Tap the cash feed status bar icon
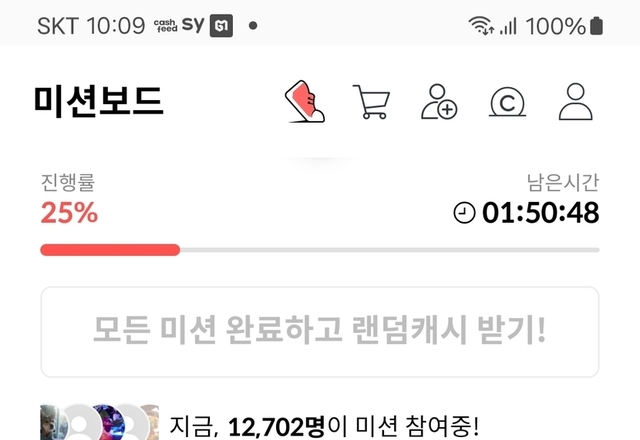 click(x=165, y=26)
